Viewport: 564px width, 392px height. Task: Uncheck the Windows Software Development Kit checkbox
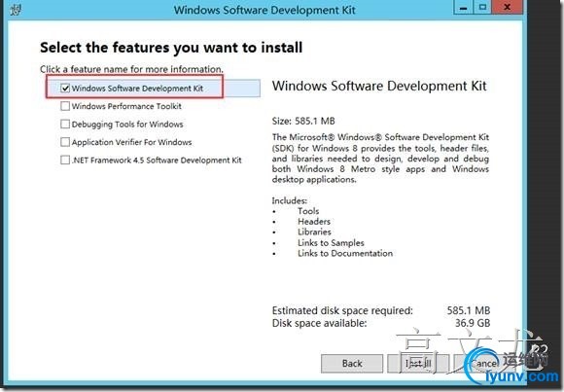[65, 88]
